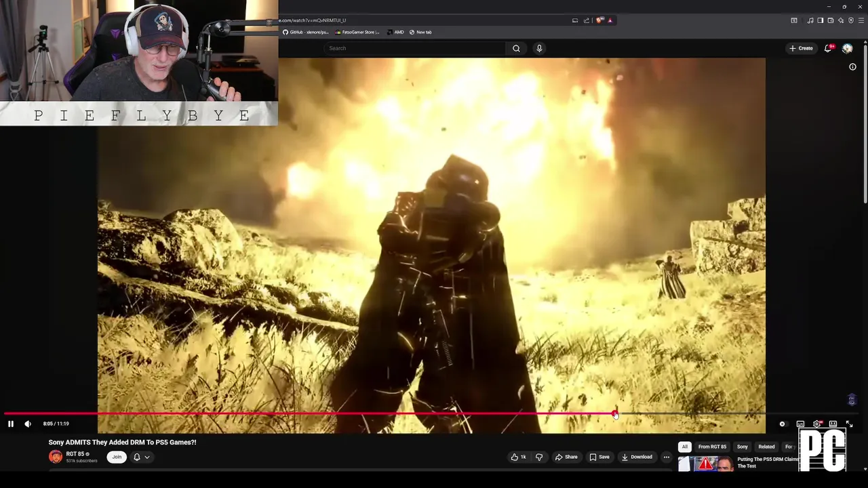Open the RGT 85 channel name link

click(x=75, y=454)
